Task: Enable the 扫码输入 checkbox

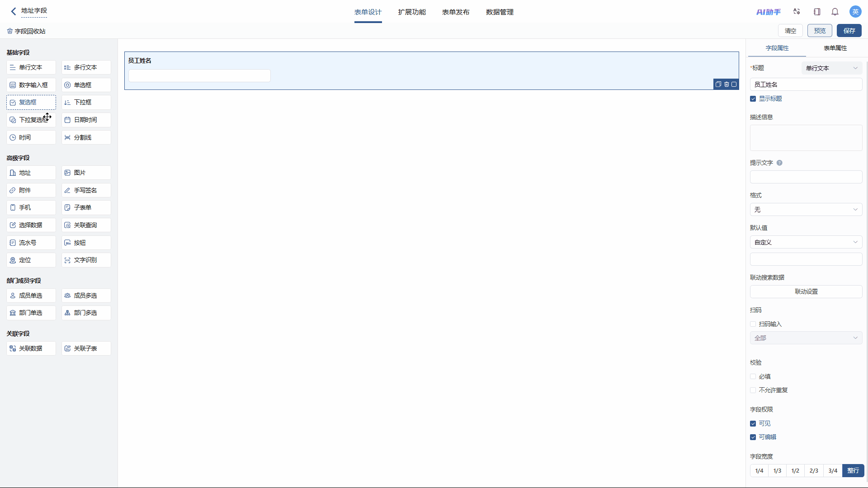Action: (x=753, y=324)
